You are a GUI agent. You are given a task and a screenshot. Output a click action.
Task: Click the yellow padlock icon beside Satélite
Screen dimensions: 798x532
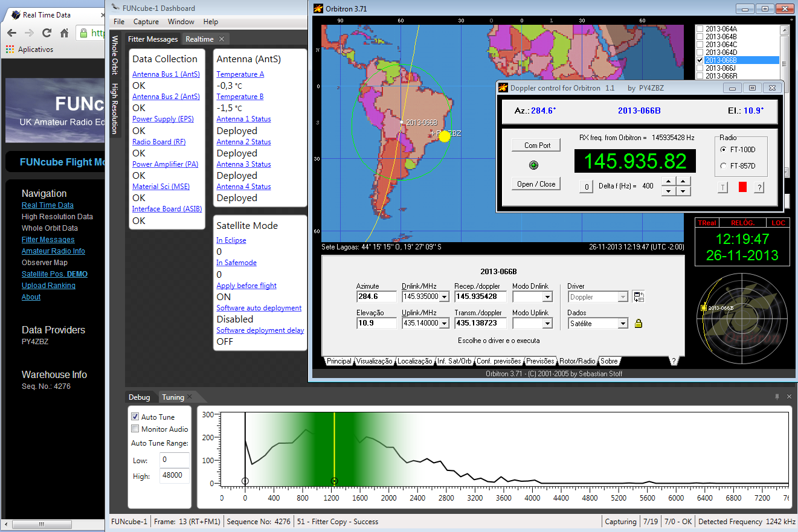639,324
